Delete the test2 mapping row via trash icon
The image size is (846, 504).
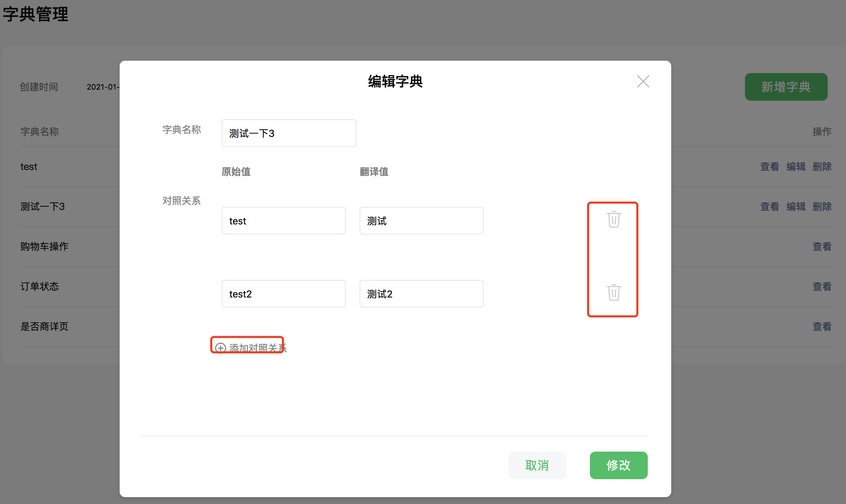[x=614, y=292]
